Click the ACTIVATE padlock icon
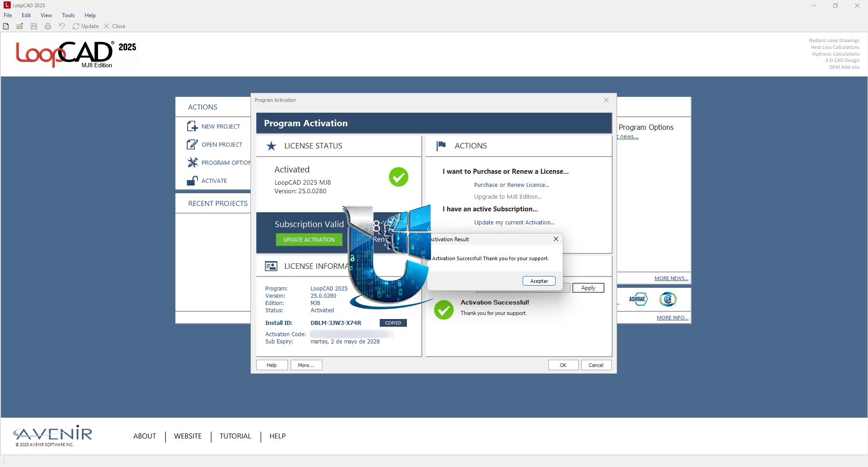 (x=192, y=181)
